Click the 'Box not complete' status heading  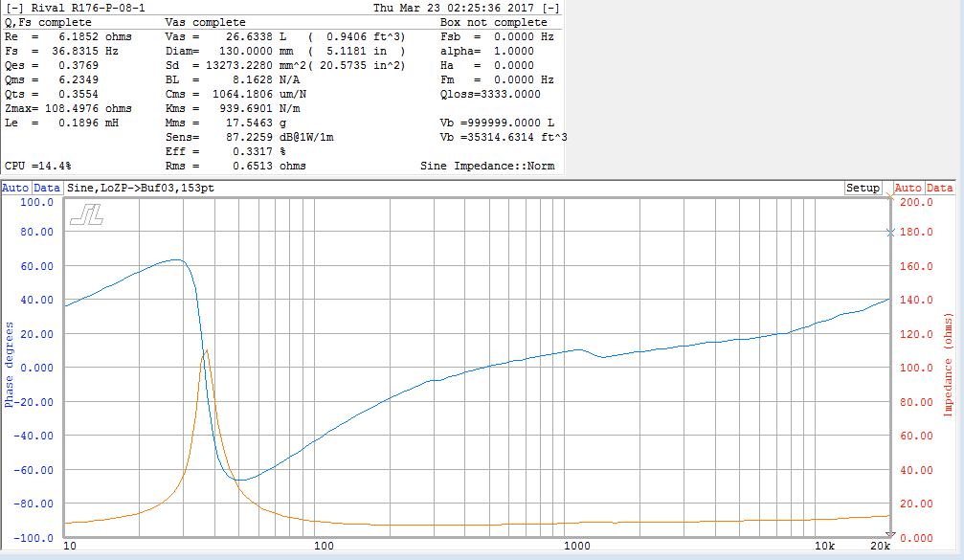(x=494, y=22)
